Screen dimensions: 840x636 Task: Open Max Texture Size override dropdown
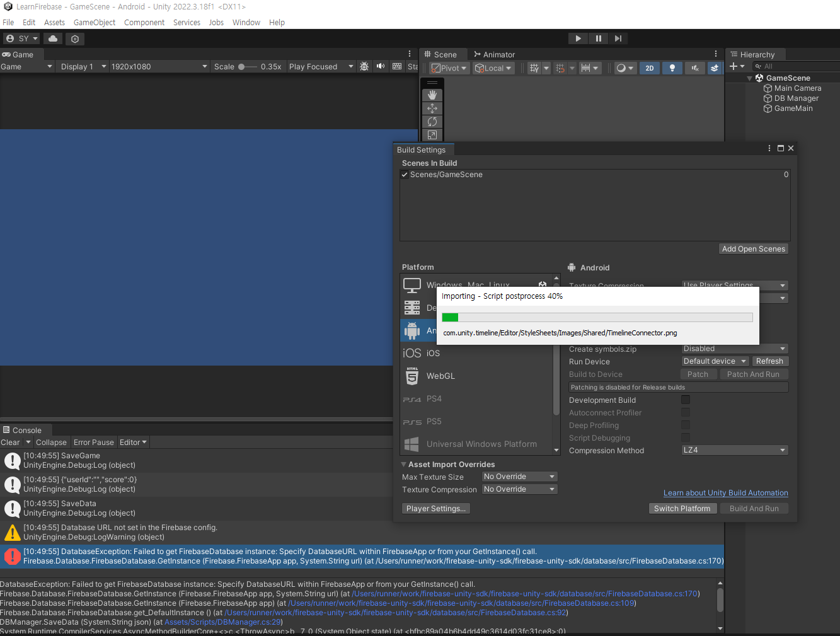click(520, 477)
